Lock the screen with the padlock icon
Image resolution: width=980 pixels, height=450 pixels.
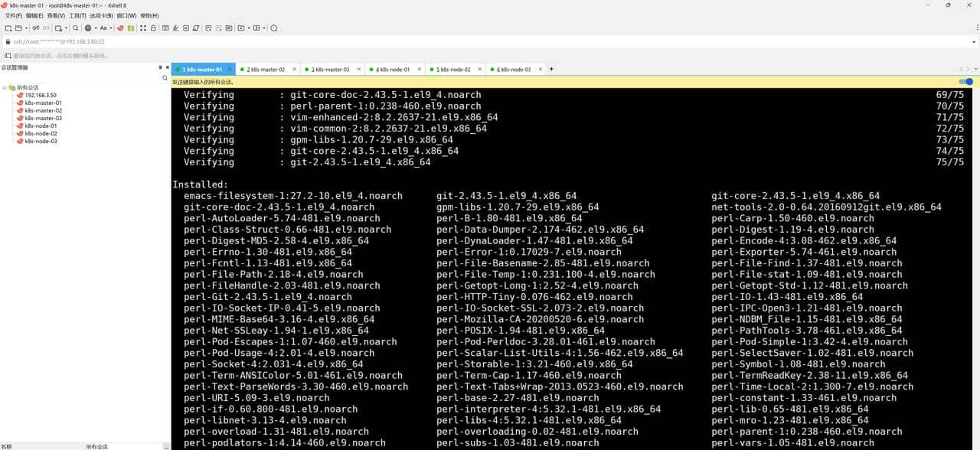pyautogui.click(x=152, y=28)
